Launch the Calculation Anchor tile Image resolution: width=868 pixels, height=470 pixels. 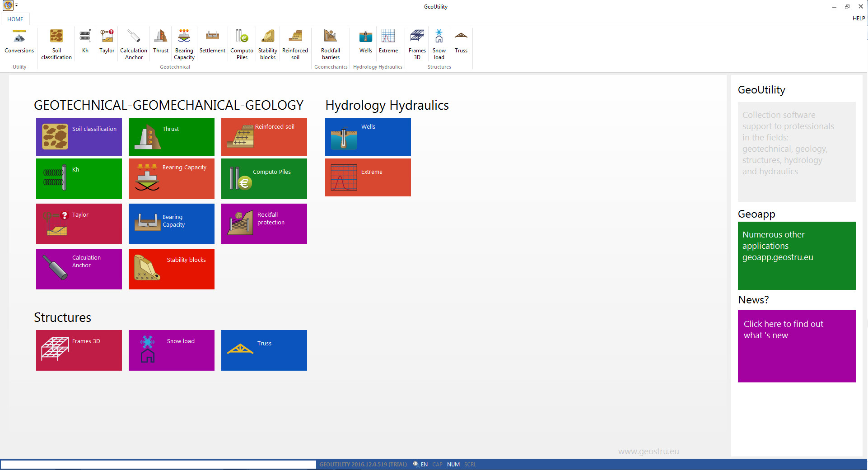79,269
